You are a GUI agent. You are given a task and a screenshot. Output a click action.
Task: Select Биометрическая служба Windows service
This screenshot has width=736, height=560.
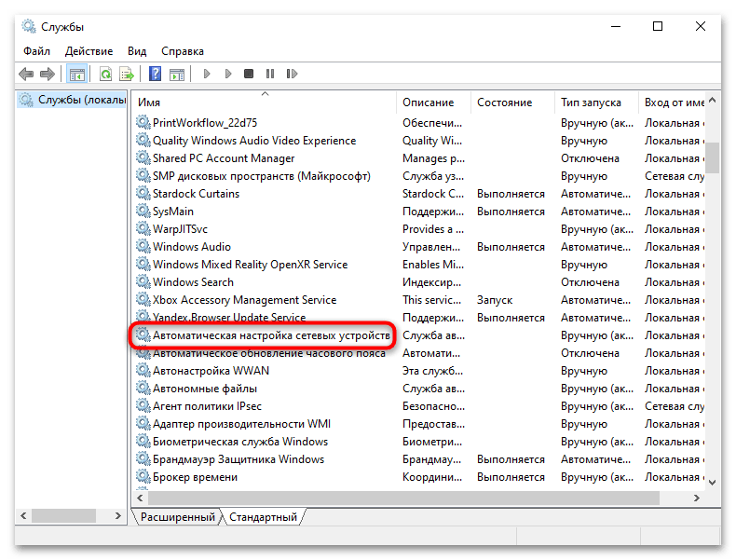click(x=239, y=442)
